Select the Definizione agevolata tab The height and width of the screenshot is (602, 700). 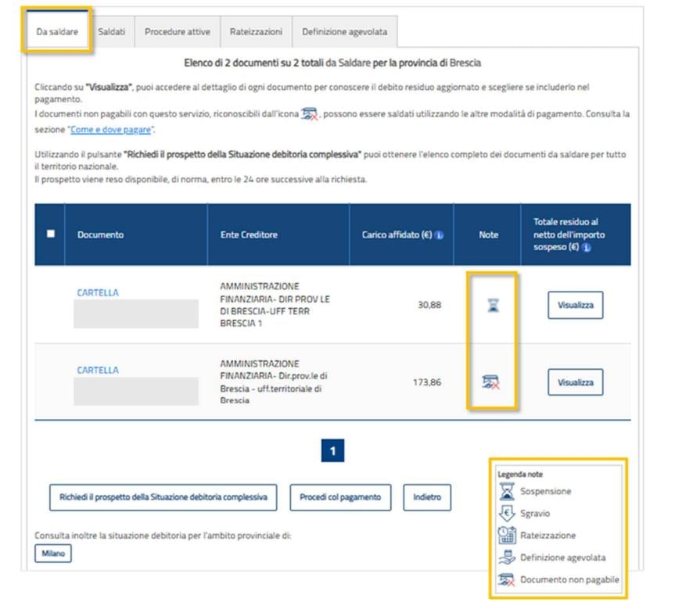[344, 32]
